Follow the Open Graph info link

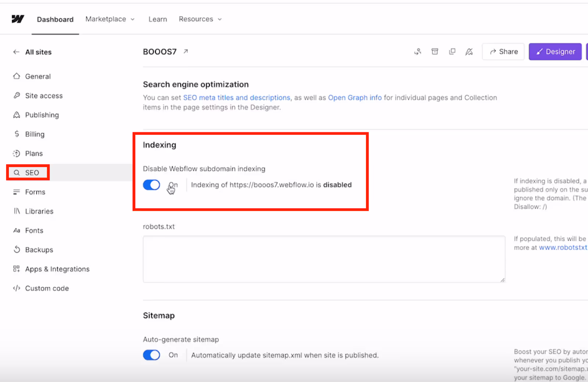pos(355,97)
